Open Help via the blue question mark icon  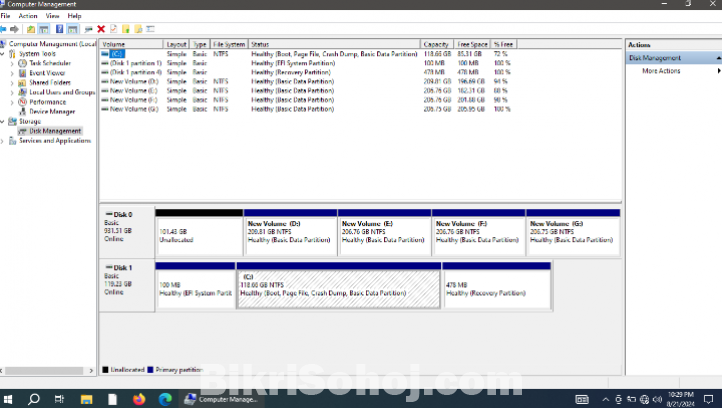59,29
